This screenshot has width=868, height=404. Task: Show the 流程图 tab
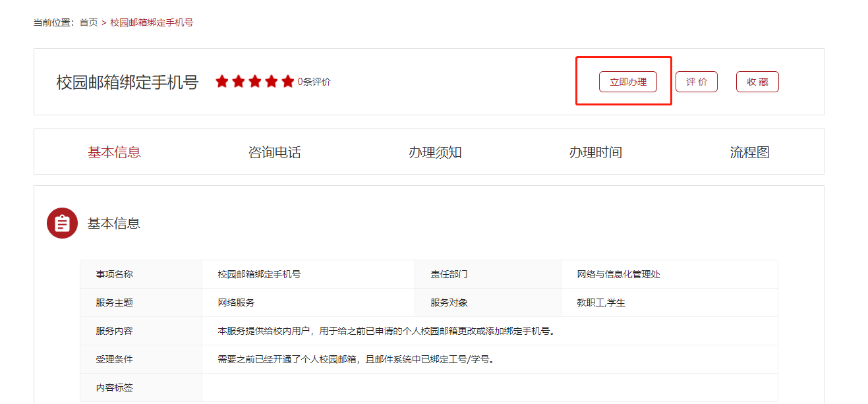pyautogui.click(x=749, y=152)
